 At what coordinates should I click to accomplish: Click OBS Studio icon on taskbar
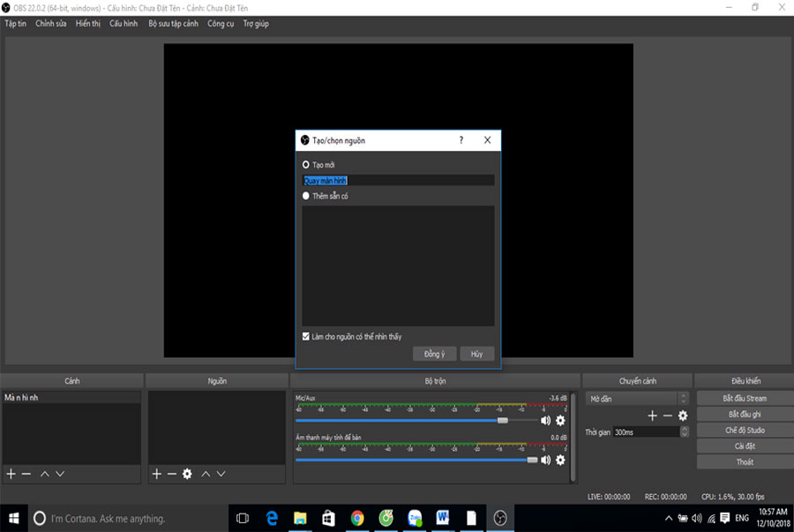[x=500, y=519]
